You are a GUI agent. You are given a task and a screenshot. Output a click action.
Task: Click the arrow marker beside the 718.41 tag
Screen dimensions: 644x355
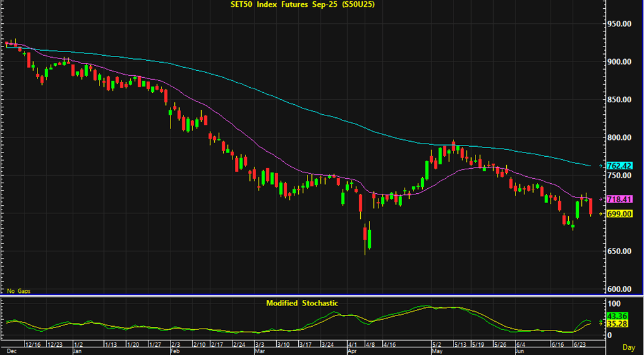click(601, 199)
